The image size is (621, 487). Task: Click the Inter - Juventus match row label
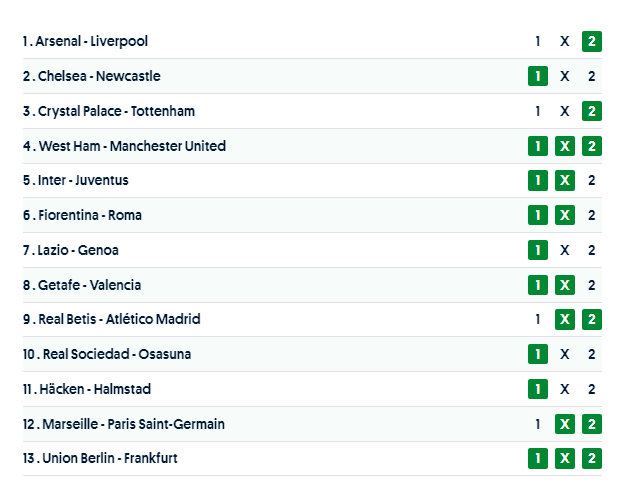coord(76,181)
